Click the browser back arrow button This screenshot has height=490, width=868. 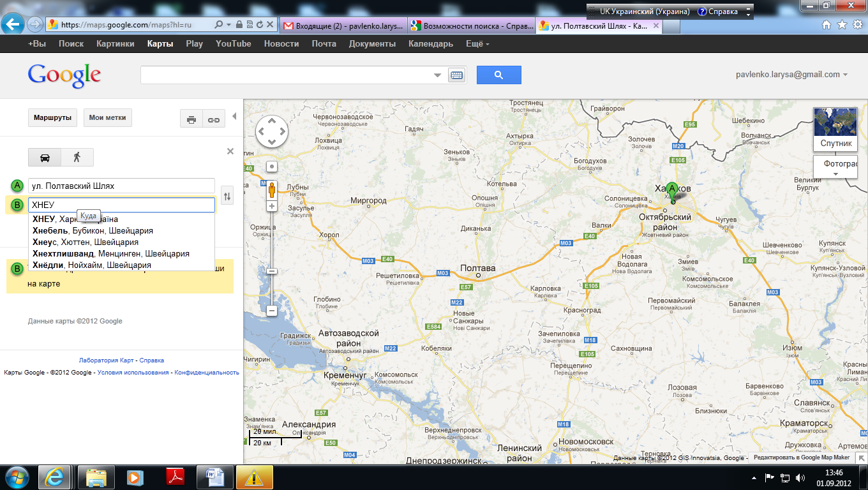13,25
